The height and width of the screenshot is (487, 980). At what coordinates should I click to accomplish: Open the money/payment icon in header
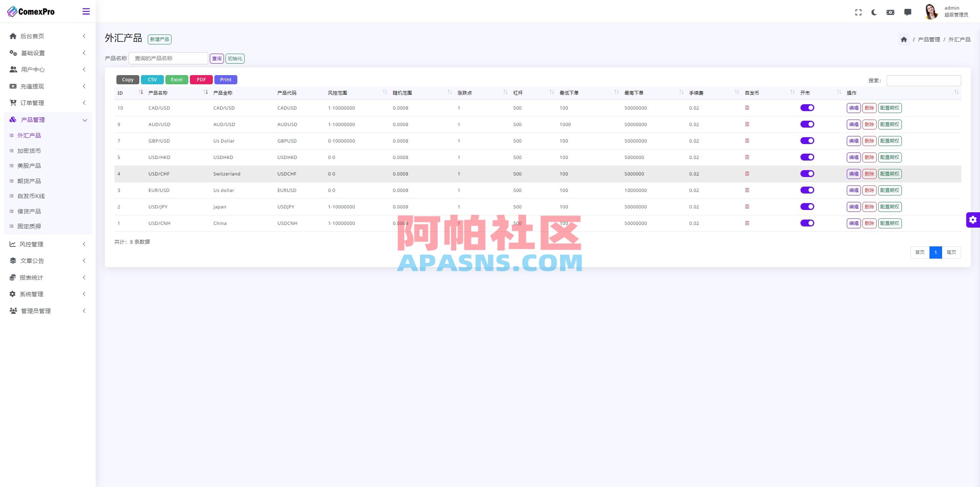tap(890, 12)
